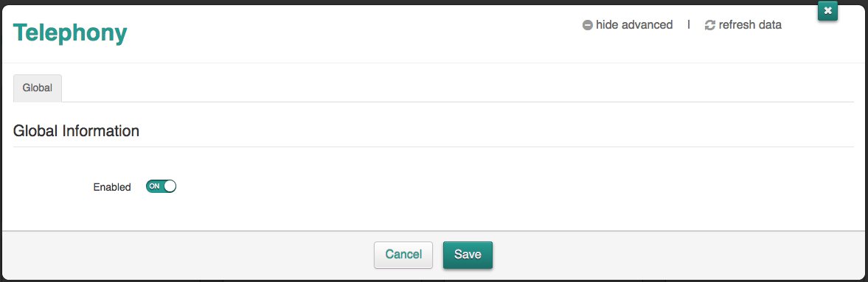The height and width of the screenshot is (282, 868).
Task: Click the Enabled field label
Action: [x=112, y=187]
